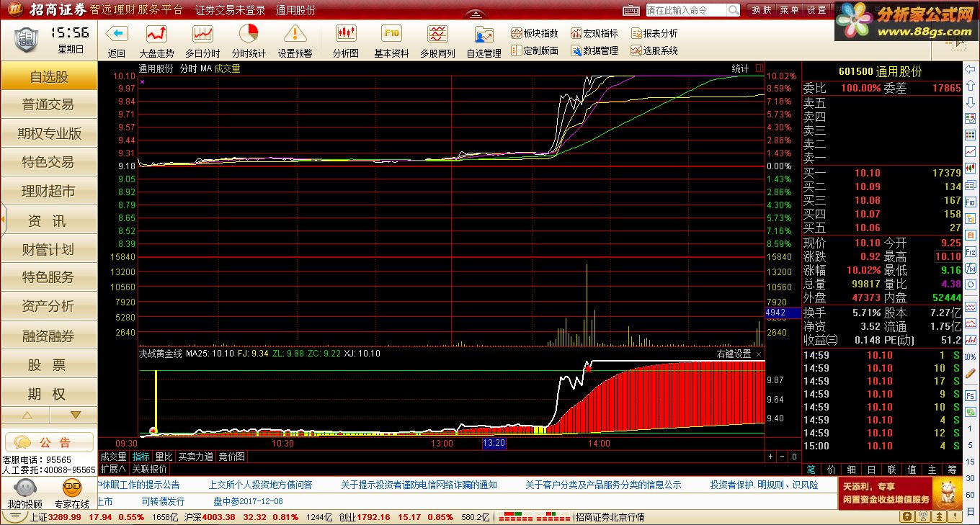Open 板块指数 sector index
The height and width of the screenshot is (525, 980).
[x=534, y=33]
